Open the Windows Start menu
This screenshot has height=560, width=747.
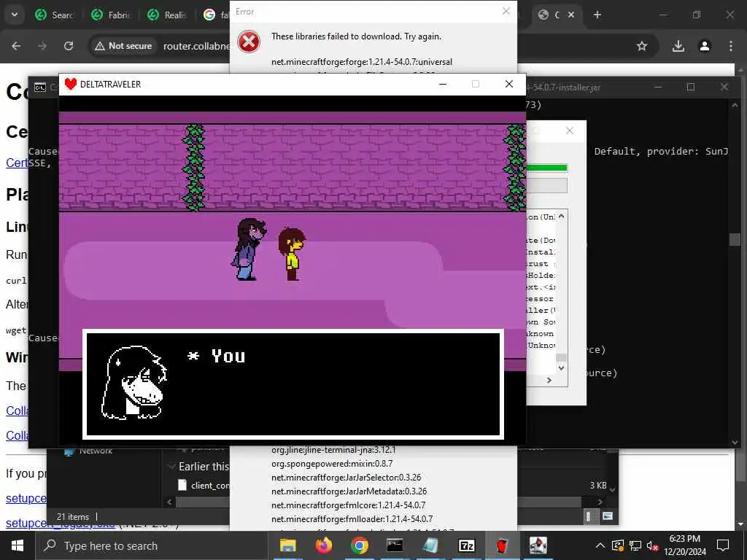18,545
